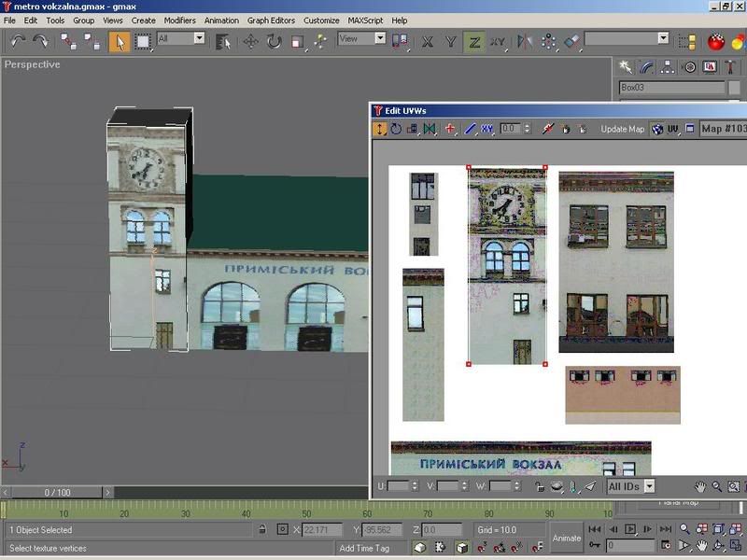Click the Select by Name icon

(223, 41)
